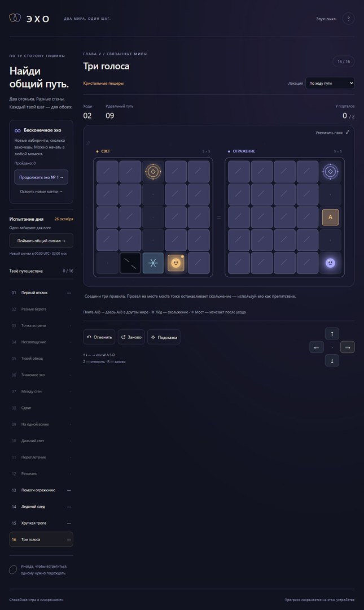This screenshot has height=610, width=364.
Task: Open the Локация dropdown По ходу пути
Action: tap(330, 83)
